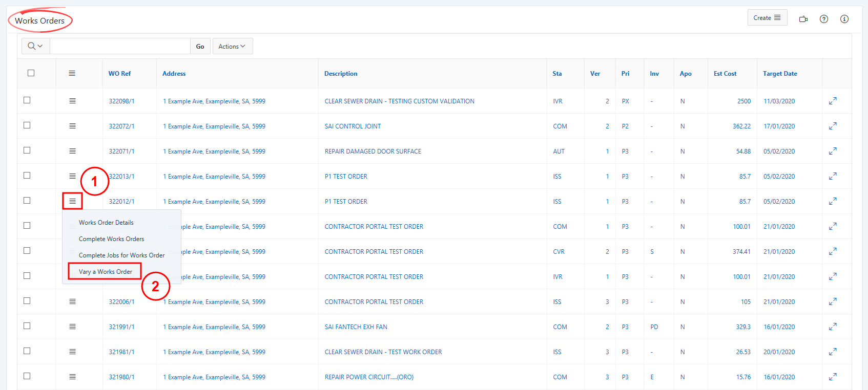Click expand icon for the 321980/1 row
The height and width of the screenshot is (390, 868).
833,377
